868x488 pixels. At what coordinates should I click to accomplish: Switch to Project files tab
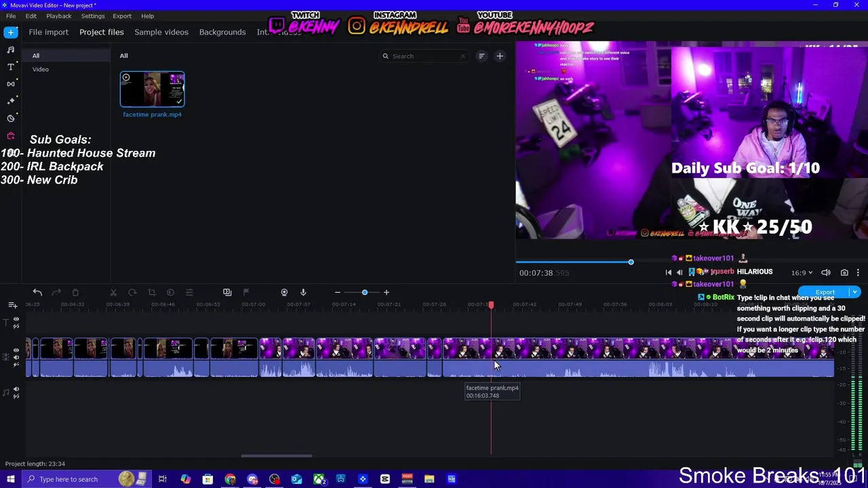(x=101, y=32)
